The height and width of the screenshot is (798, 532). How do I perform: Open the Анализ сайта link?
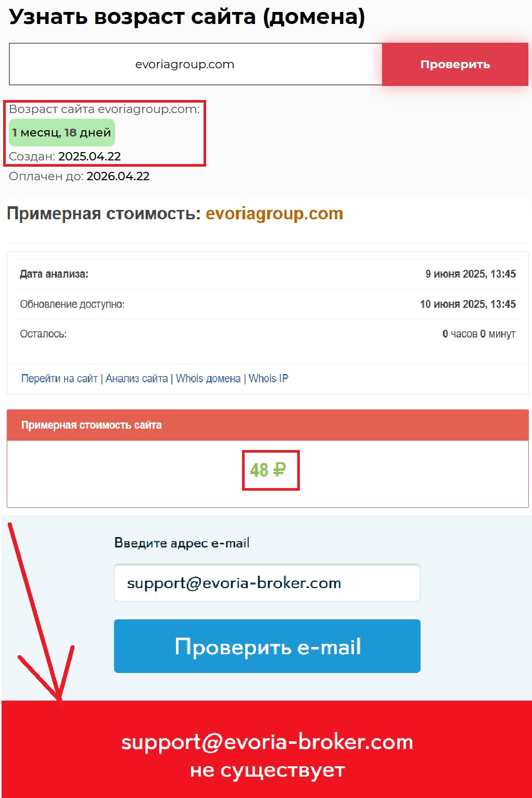pos(137,379)
